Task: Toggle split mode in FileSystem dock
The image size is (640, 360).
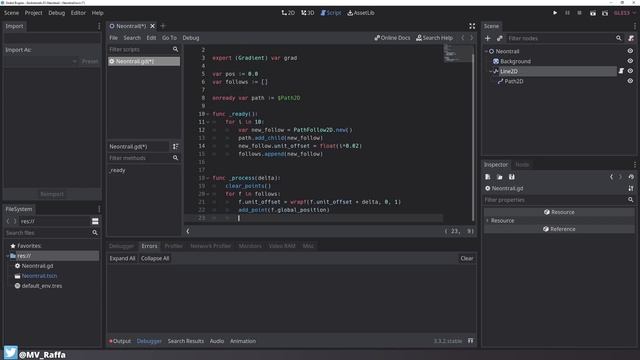Action: [x=95, y=221]
